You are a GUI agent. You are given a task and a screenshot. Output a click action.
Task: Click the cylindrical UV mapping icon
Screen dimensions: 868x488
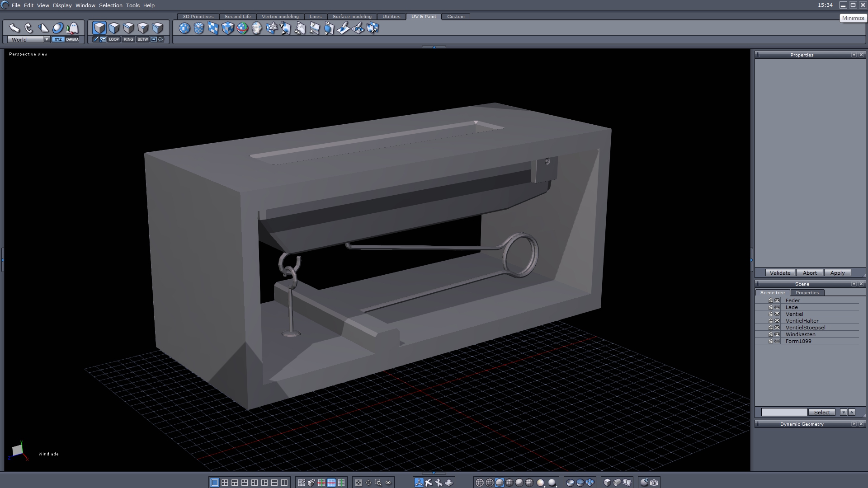click(199, 28)
